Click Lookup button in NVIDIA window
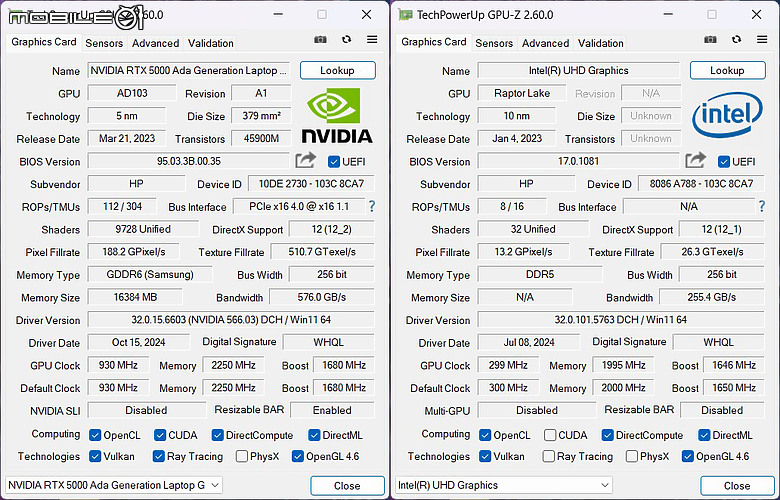The height and width of the screenshot is (500, 780). click(337, 71)
